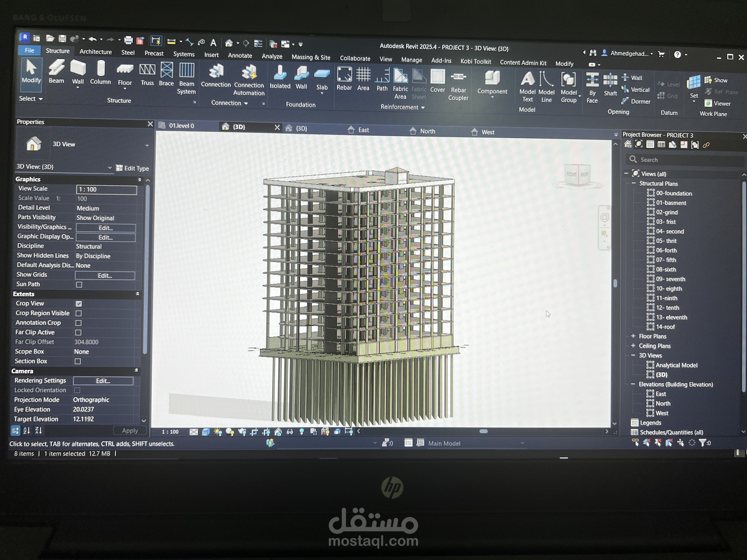
Task: Choose the Shaft opening tool
Action: [x=610, y=85]
